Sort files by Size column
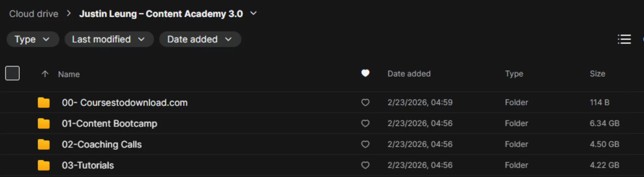644x177 pixels. (597, 74)
